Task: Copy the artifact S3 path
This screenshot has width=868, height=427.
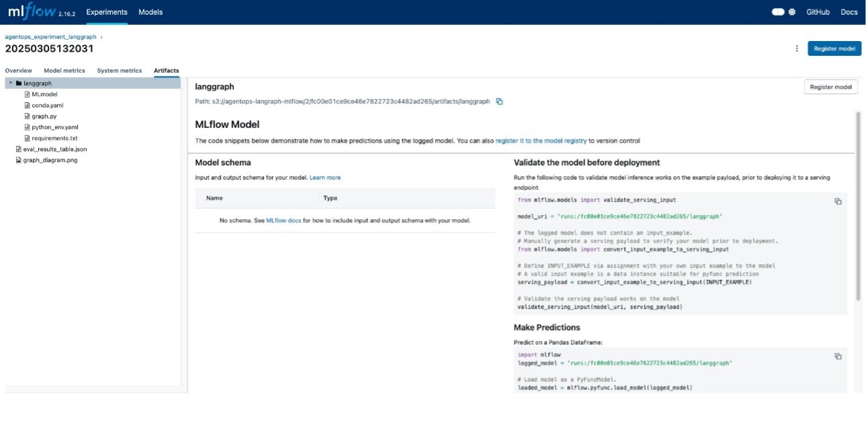Action: click(499, 102)
